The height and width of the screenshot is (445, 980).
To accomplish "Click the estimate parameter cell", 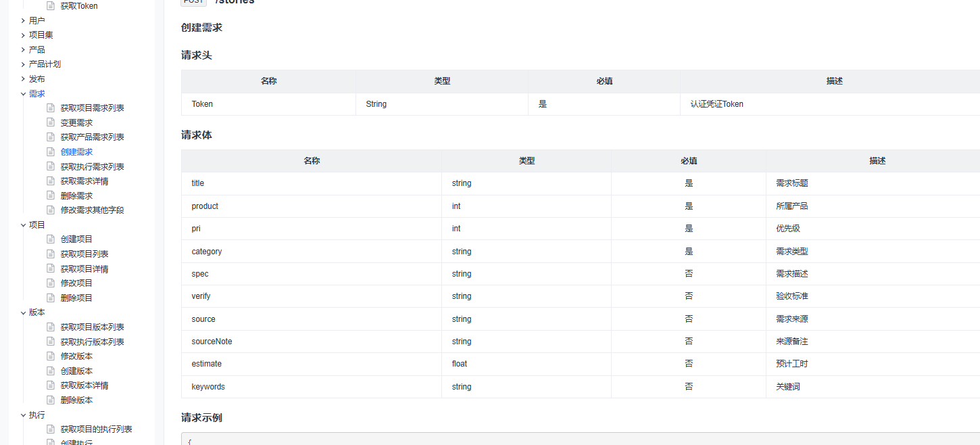I will pyautogui.click(x=312, y=364).
